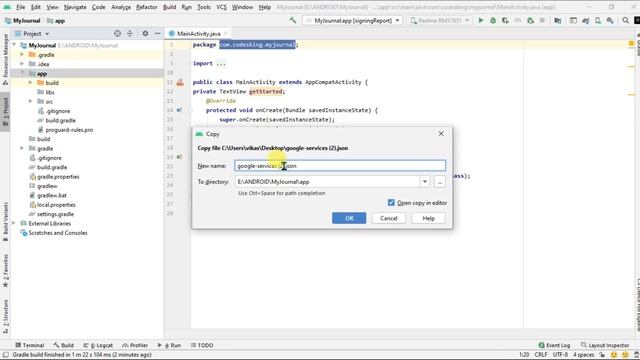The image size is (640, 360).
Task: Select Scratches and Consoles
Action: point(58,233)
